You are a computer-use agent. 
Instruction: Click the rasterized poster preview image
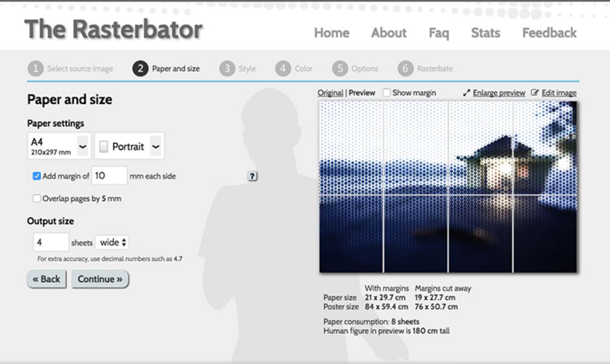click(448, 187)
